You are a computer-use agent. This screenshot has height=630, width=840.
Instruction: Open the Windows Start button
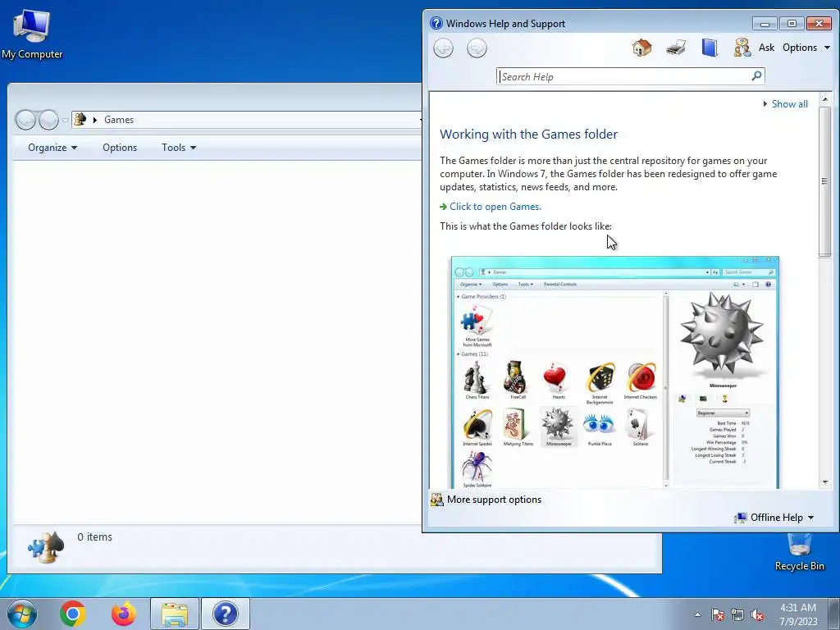click(x=22, y=614)
